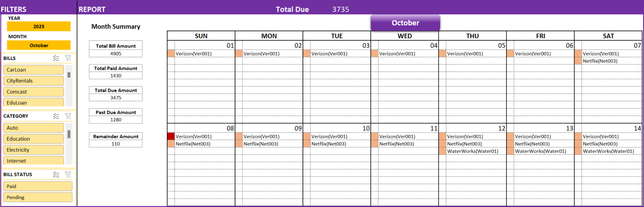The height and width of the screenshot is (207, 644).
Task: Select the REPORT header tab
Action: (x=92, y=9)
